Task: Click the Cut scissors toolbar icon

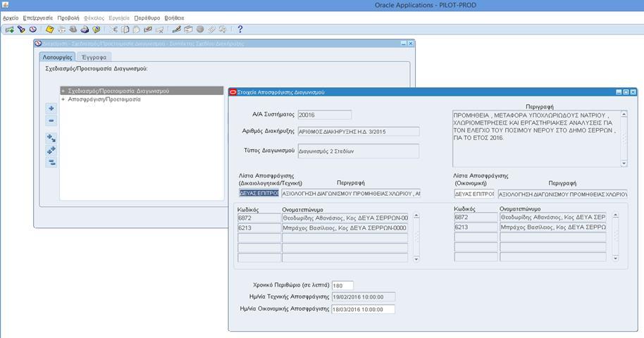Action: [113, 30]
